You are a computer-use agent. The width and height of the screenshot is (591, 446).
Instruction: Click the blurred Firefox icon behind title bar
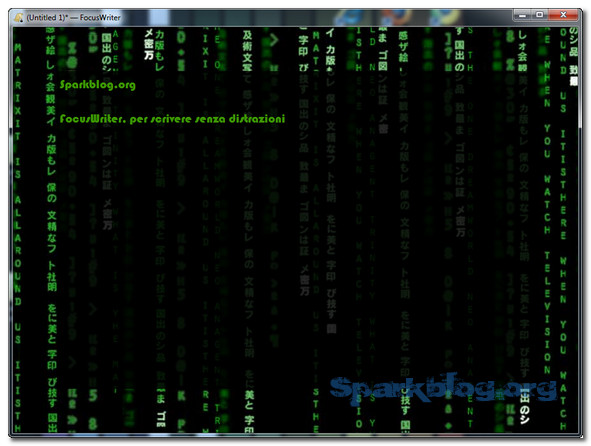(x=397, y=18)
